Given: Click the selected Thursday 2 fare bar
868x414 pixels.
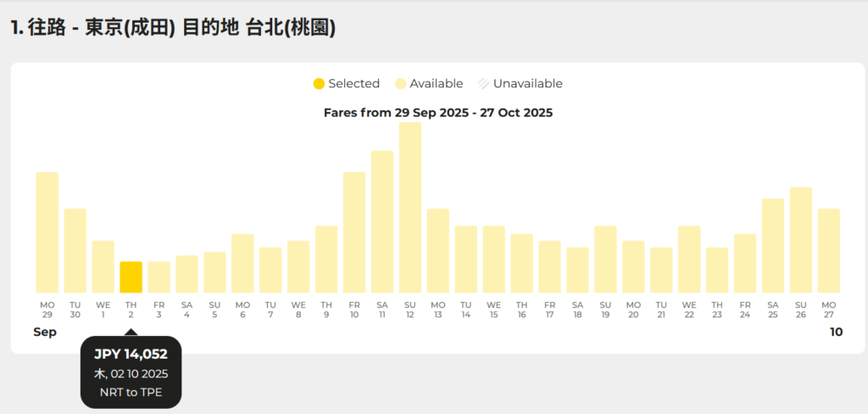Looking at the screenshot, I should tap(131, 277).
